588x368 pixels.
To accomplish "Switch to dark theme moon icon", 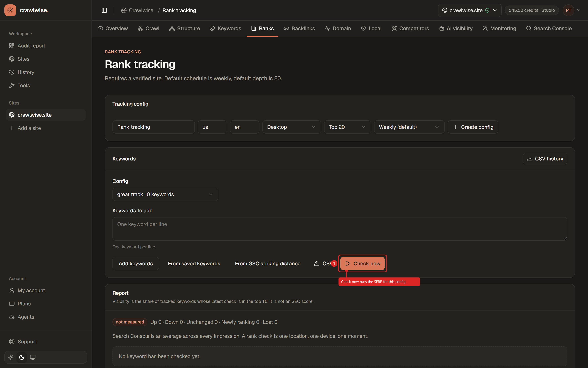I will coord(22,357).
